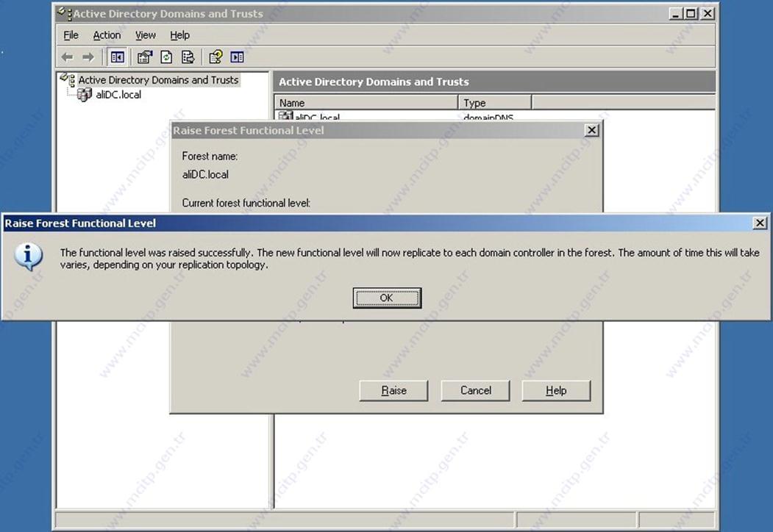Close the Active Directory Domains and Trusts window
This screenshot has height=532, width=773.
(708, 13)
